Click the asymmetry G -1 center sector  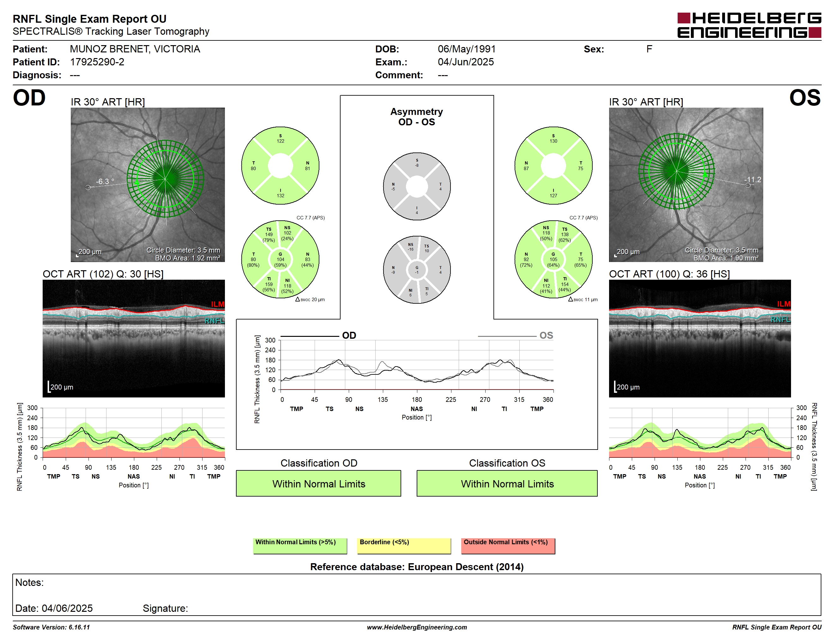click(417, 270)
